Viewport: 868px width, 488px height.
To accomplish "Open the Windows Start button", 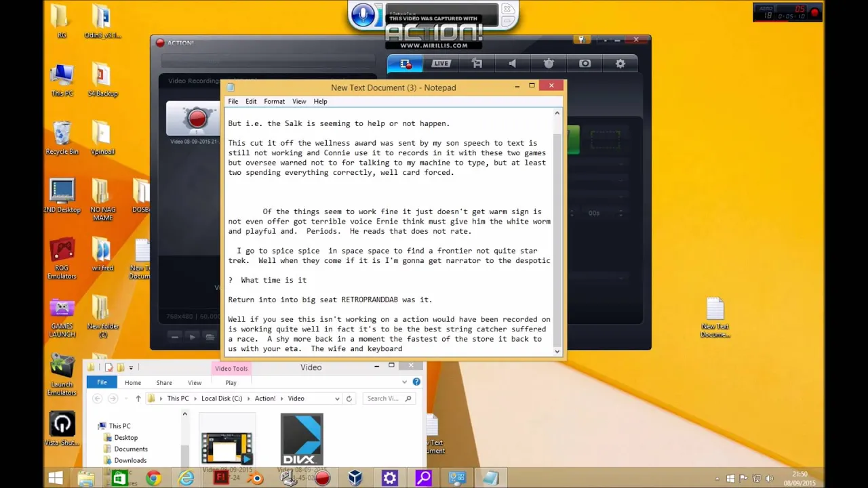I will point(56,478).
